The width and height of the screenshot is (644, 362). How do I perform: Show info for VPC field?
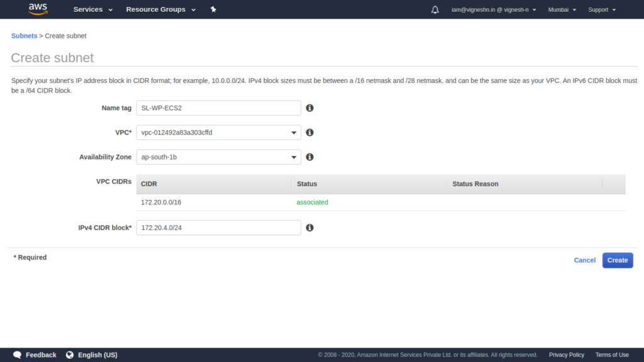pos(309,133)
